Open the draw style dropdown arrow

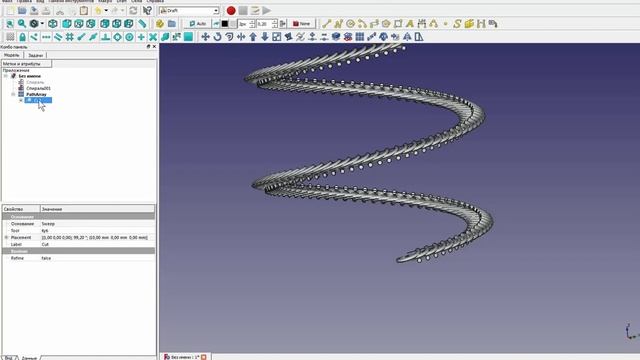[42, 24]
